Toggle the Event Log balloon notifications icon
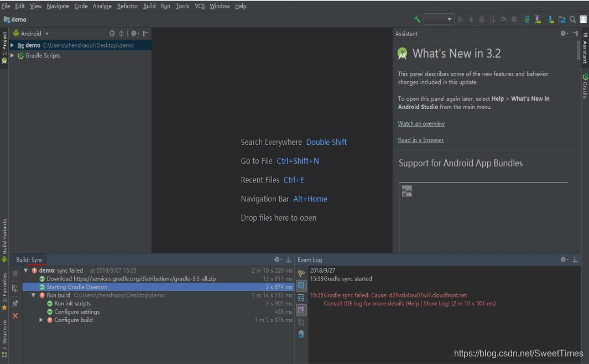Image resolution: width=589 pixels, height=364 pixels. click(301, 286)
